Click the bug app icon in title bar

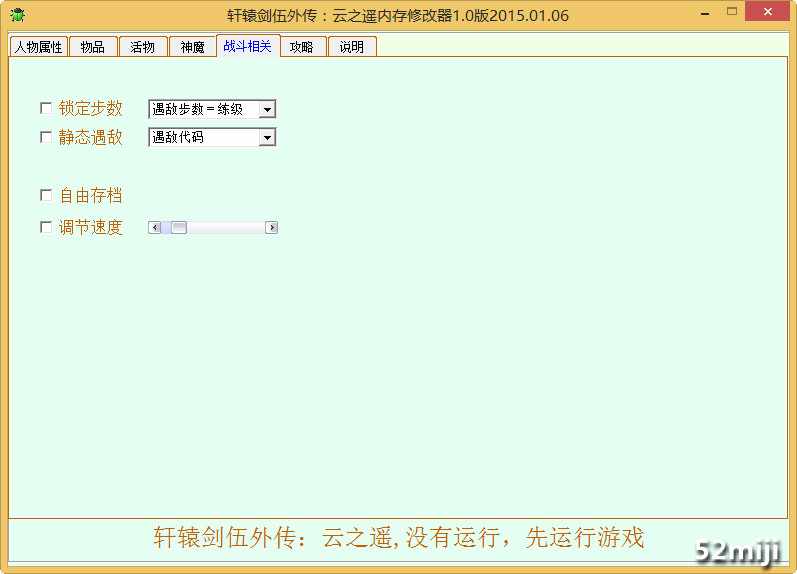(x=17, y=15)
